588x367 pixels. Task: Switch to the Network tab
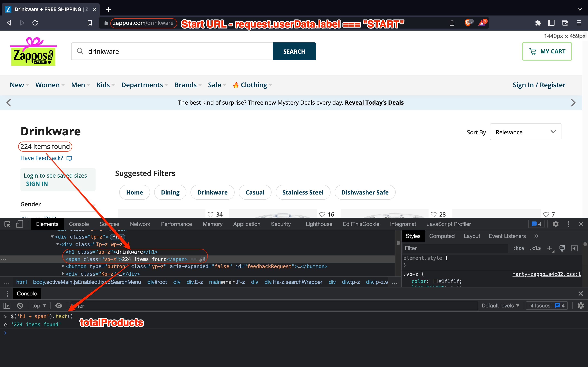[x=140, y=224]
